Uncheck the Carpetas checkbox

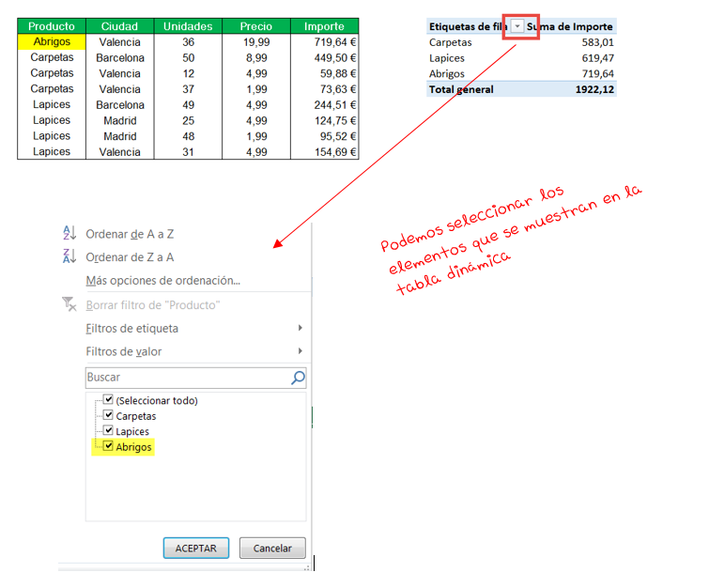[109, 415]
